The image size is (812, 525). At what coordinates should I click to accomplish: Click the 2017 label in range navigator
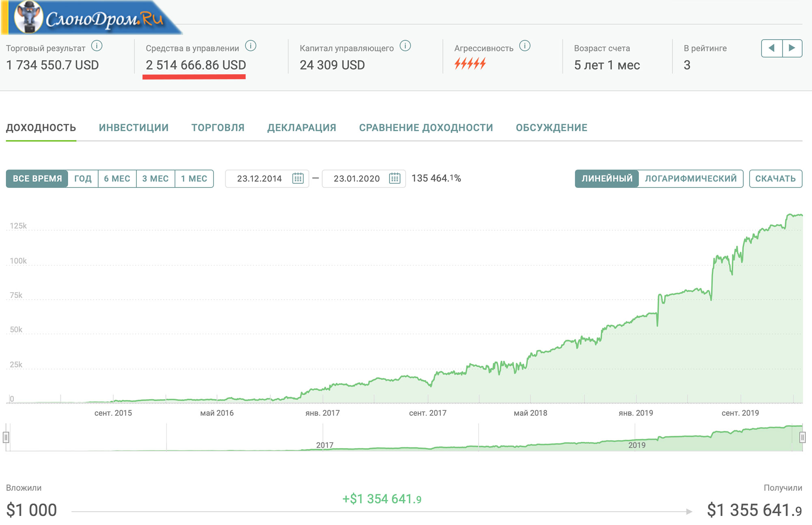324,445
